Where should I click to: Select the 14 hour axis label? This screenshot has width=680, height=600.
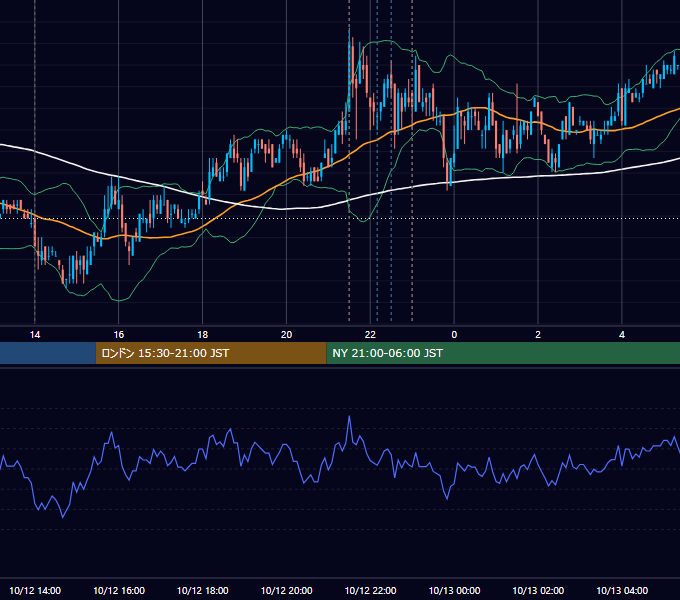[x=35, y=335]
